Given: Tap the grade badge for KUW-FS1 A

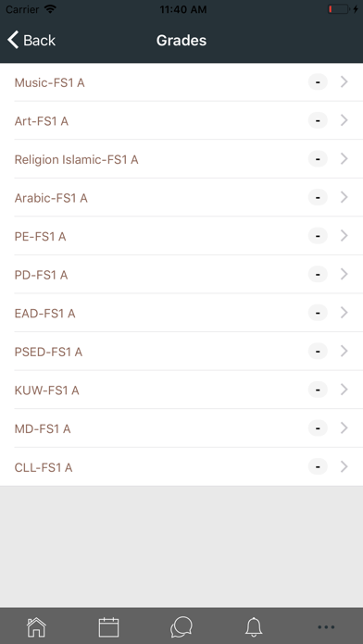Looking at the screenshot, I should (x=318, y=390).
